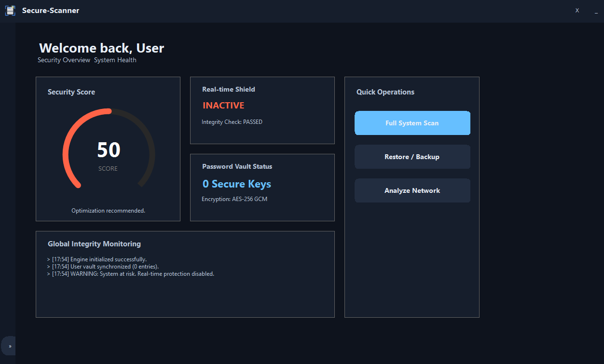Start a Full System Scan
Screen dimensions: 604x364
coord(412,123)
